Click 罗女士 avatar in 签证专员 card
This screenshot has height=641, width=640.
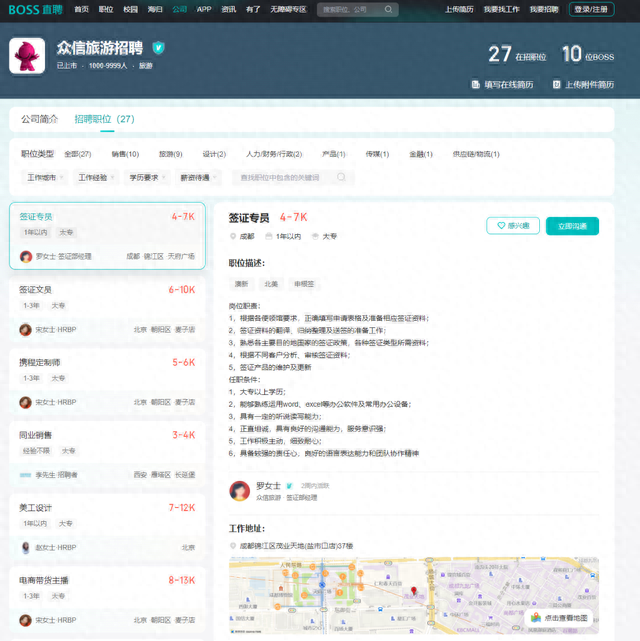point(26,256)
